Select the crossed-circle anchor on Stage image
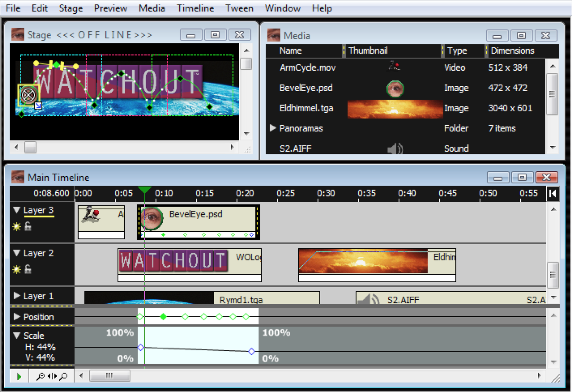572x392 pixels. click(x=28, y=95)
